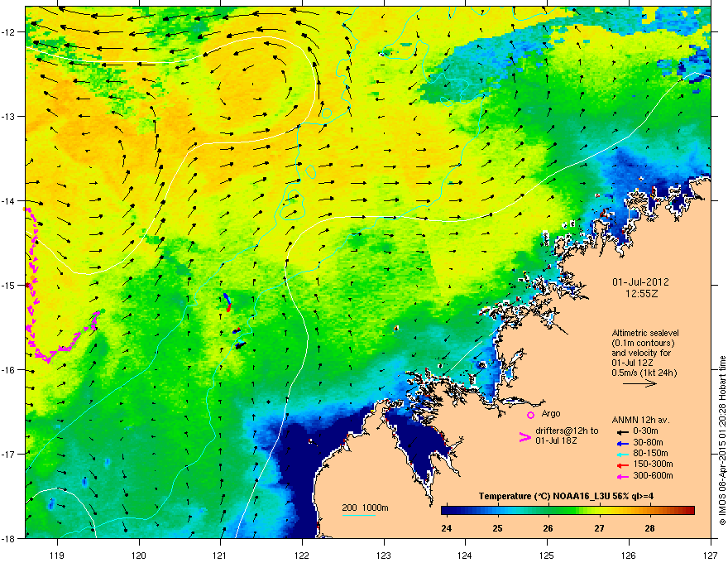Click the '01-Jul 18Z' legend text
The image size is (728, 563).
click(x=556, y=440)
